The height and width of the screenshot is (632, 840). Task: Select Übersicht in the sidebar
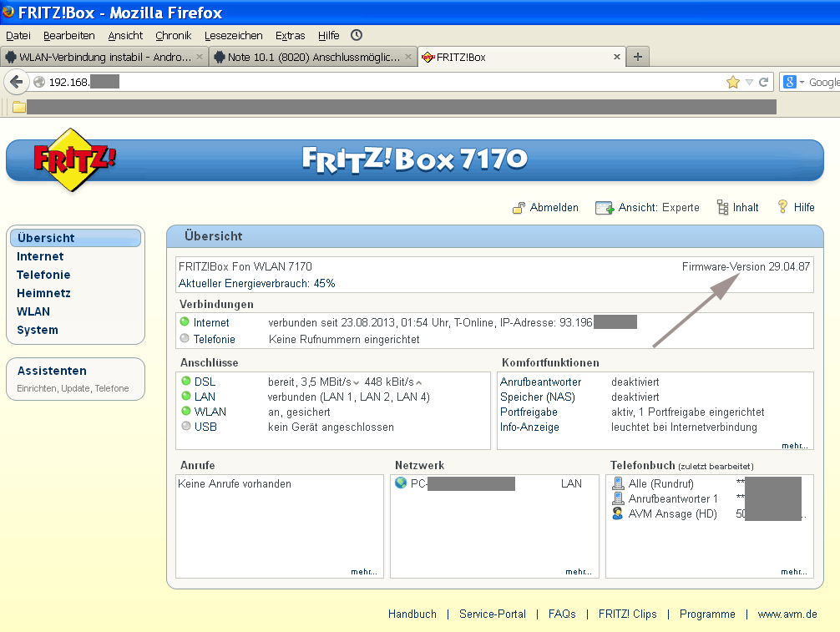pos(75,238)
